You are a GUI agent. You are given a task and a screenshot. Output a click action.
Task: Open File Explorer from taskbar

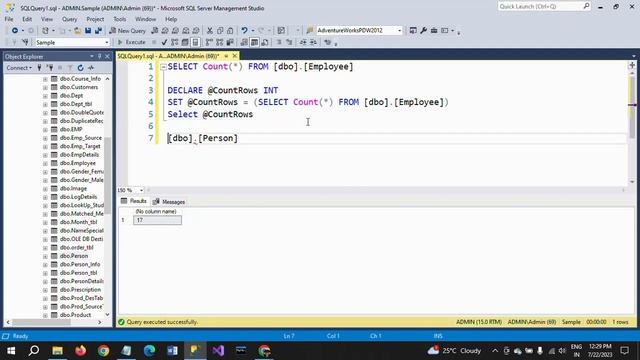pos(58,351)
